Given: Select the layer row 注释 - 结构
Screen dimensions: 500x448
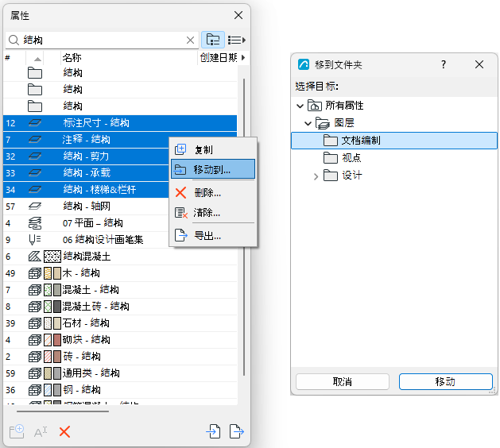Looking at the screenshot, I should [x=86, y=140].
